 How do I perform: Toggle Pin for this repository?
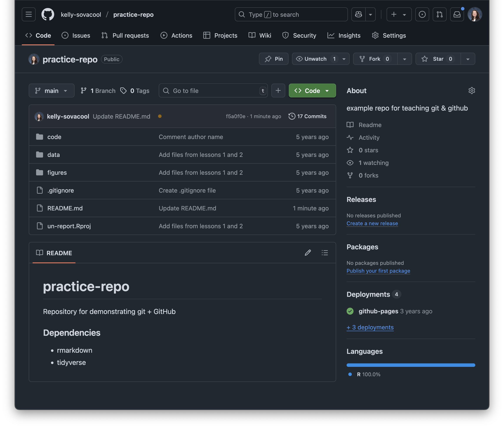(x=274, y=59)
